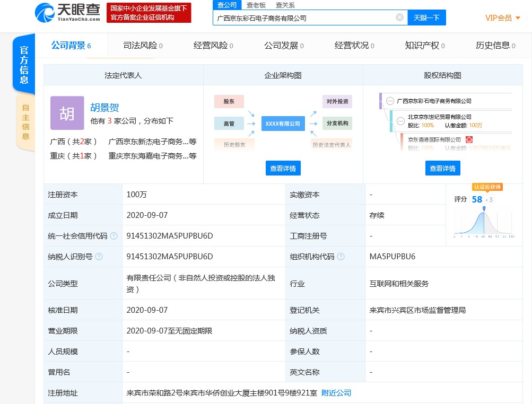This screenshot has height=404, width=532.
Task: Open the help icon for 统一社会信用代码
Action: point(114,236)
